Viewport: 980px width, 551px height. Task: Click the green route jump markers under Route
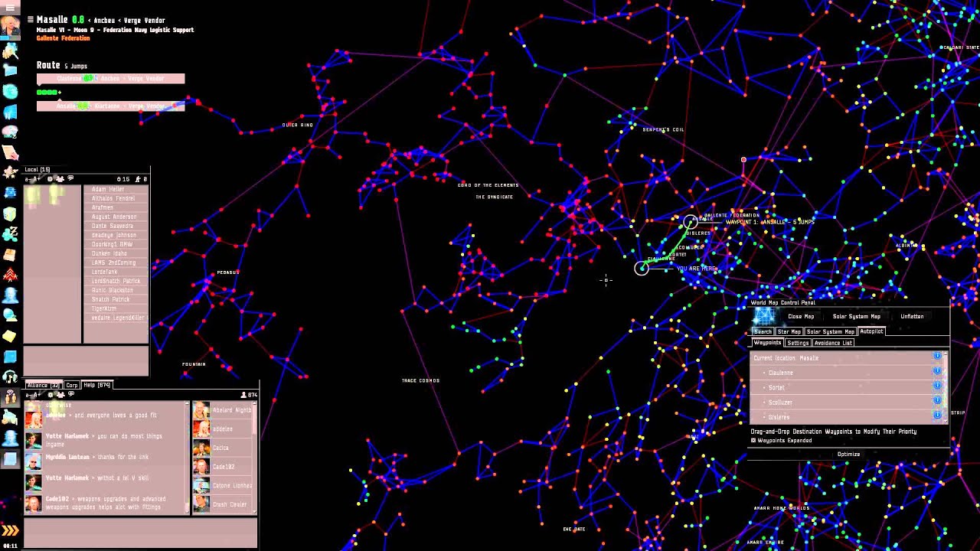pyautogui.click(x=49, y=93)
